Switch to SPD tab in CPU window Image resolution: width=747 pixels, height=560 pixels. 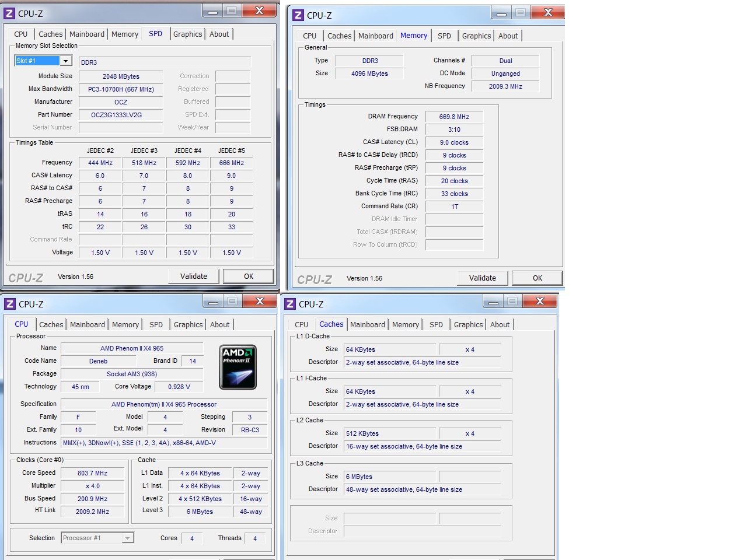[156, 324]
